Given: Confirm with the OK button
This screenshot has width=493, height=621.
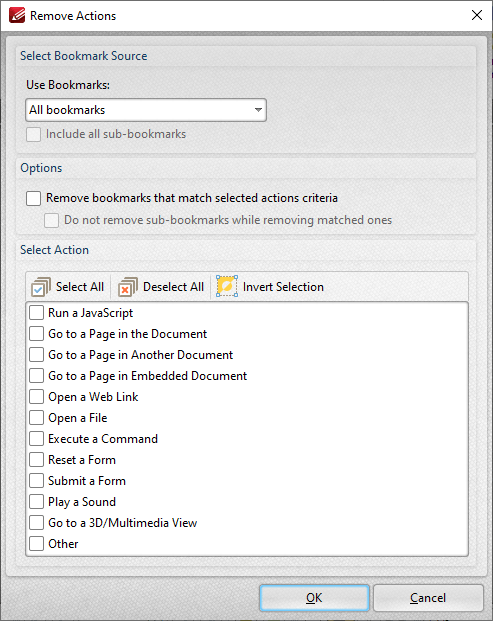Looking at the screenshot, I should click(x=314, y=598).
